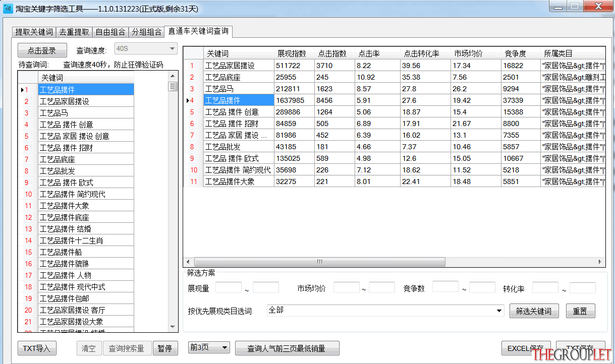
Task: Sort by the 点击转化率 column header
Action: (x=425, y=53)
